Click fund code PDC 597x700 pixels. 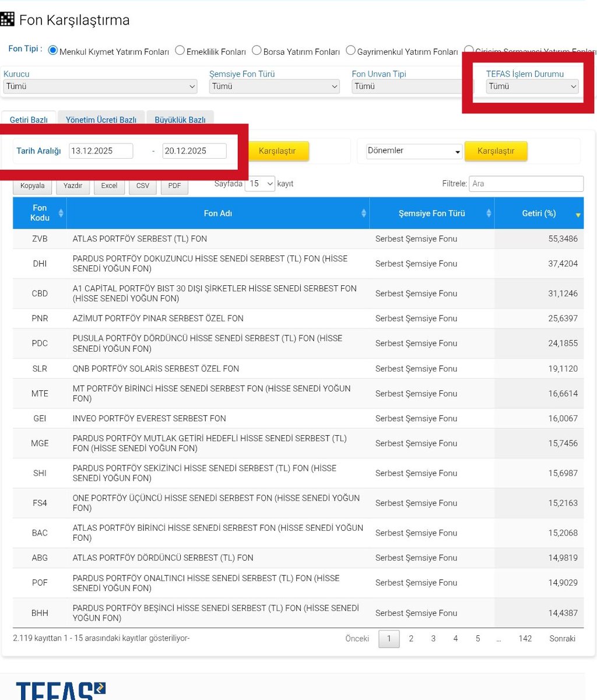point(40,344)
